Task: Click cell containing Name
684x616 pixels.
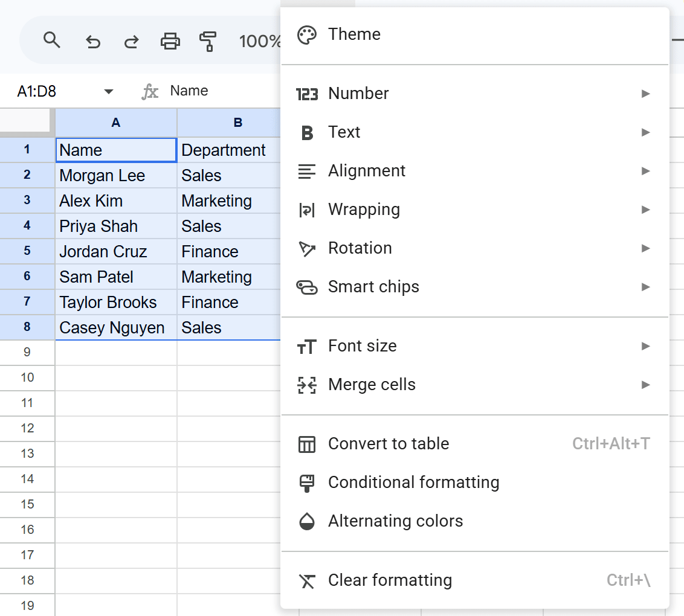Action: 116,150
